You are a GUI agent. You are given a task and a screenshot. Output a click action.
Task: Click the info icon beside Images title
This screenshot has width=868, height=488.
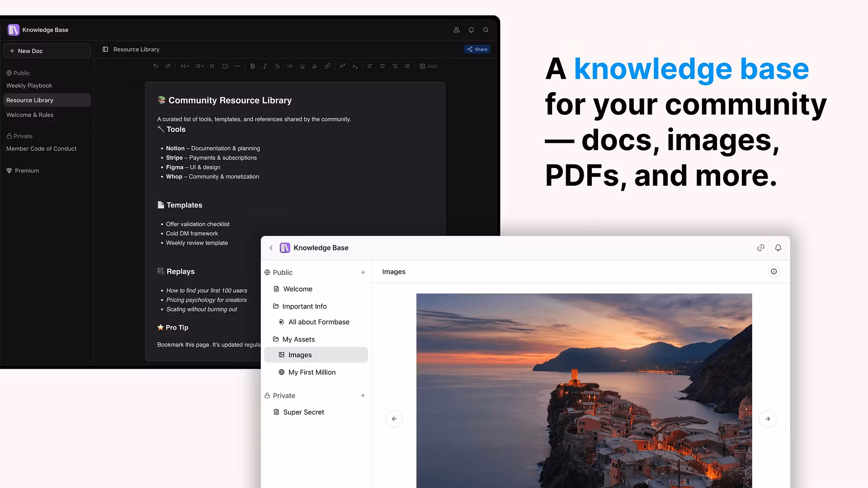(774, 272)
